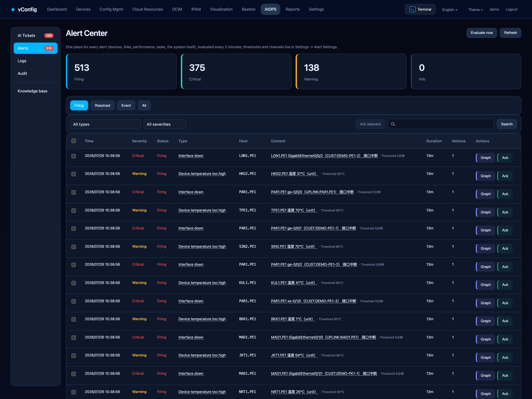Open Audit in the sidebar

pyautogui.click(x=36, y=73)
